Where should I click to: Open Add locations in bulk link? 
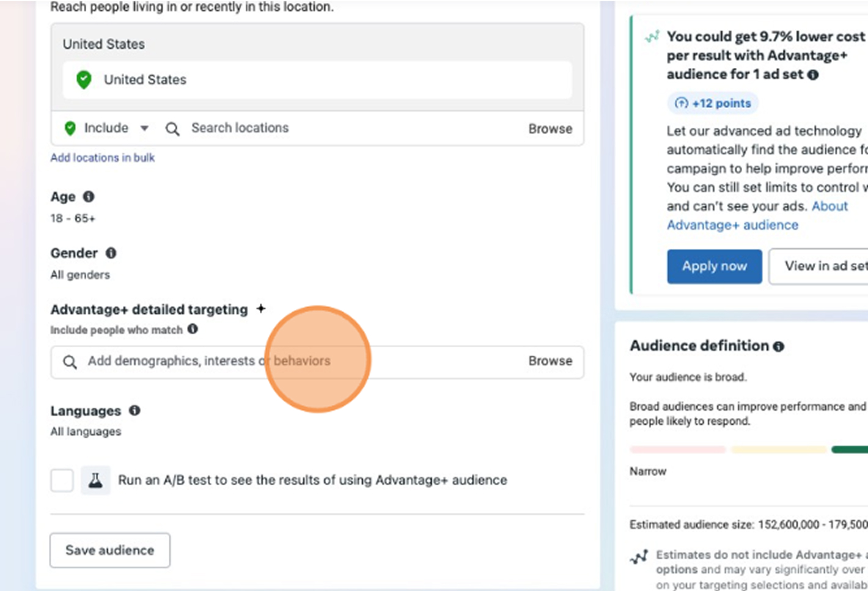pos(103,158)
